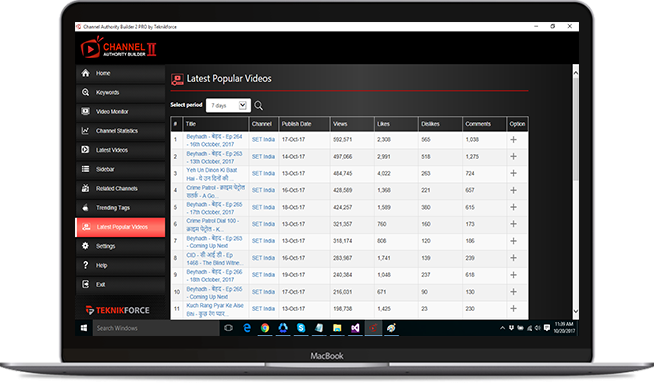This screenshot has height=383, width=654.
Task: Click plus option for row 7 video
Action: pos(513,241)
